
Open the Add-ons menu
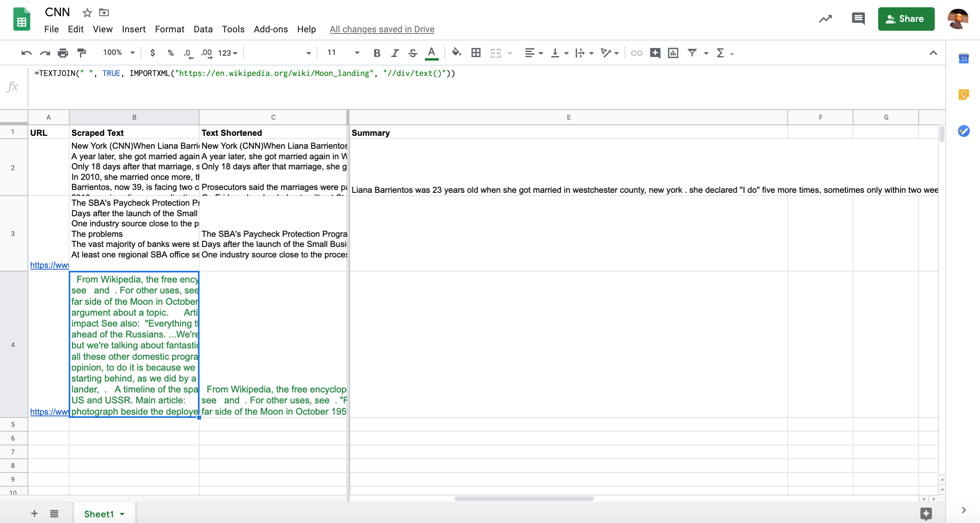click(x=271, y=29)
